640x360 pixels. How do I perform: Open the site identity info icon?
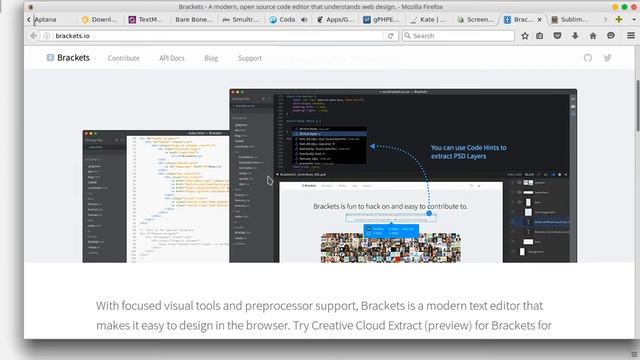point(47,36)
